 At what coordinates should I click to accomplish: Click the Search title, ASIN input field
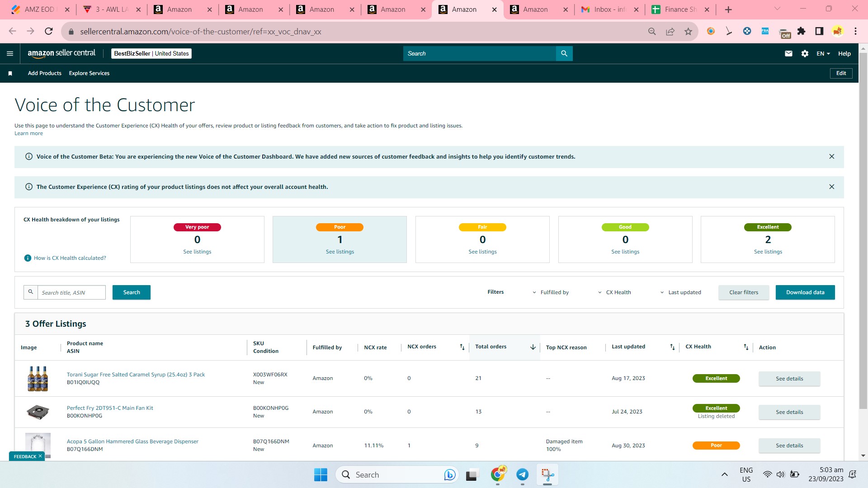coord(71,292)
